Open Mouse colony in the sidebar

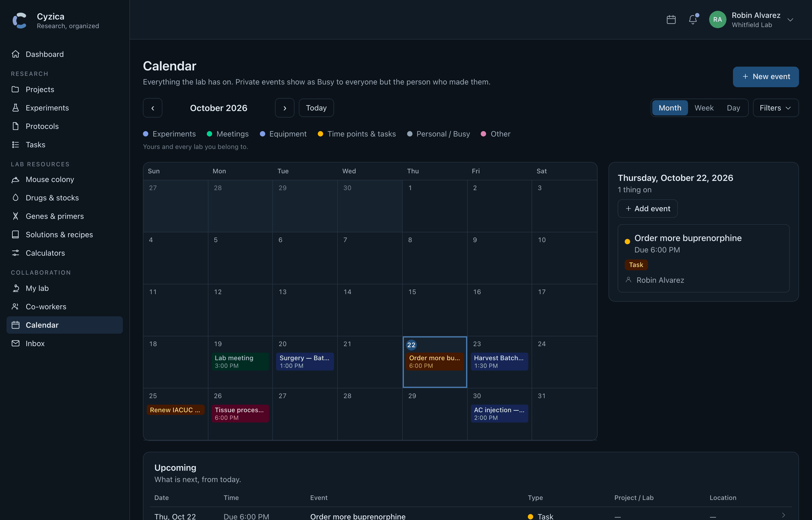coord(64,179)
